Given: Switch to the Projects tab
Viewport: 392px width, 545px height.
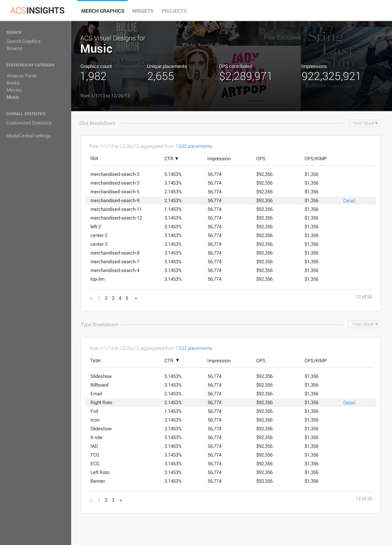Looking at the screenshot, I should (x=174, y=11).
